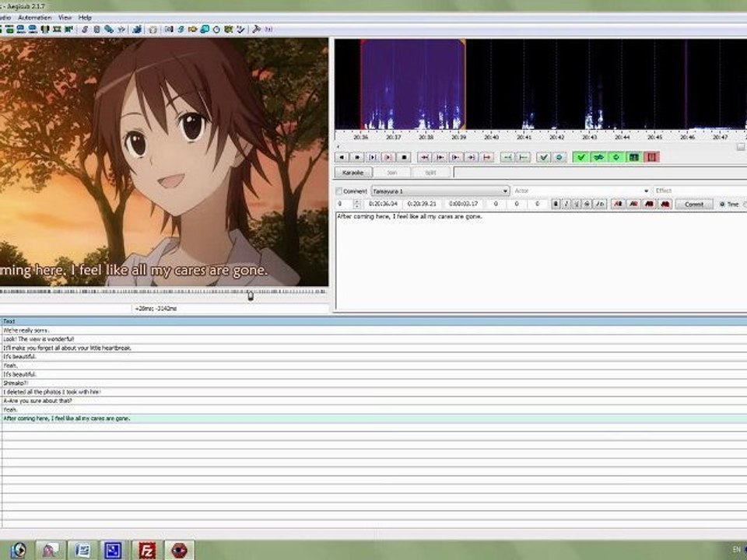The image size is (747, 560).
Task: Open the View menu
Action: 65,18
